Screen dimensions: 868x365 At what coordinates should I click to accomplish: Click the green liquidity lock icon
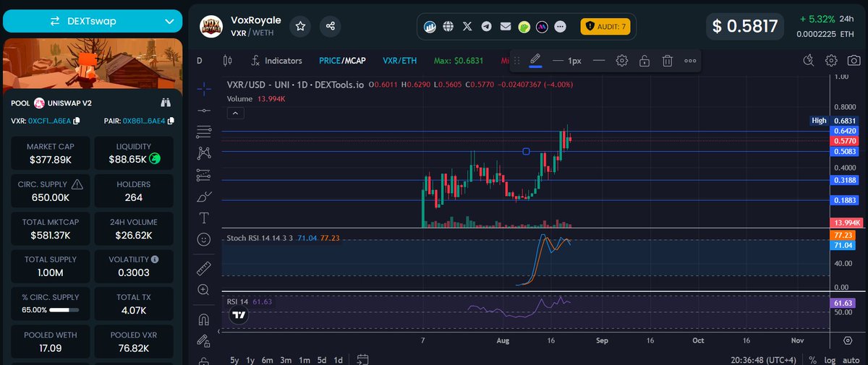point(155,158)
